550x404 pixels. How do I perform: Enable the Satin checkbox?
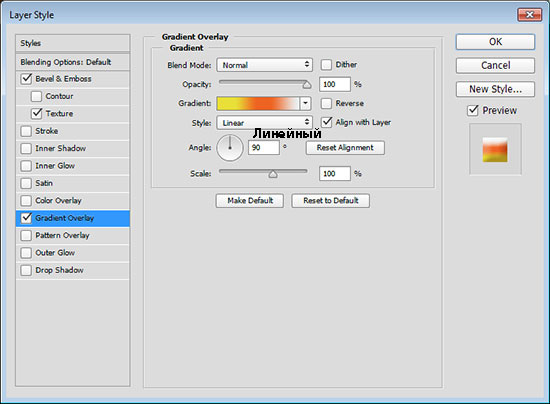tap(26, 183)
